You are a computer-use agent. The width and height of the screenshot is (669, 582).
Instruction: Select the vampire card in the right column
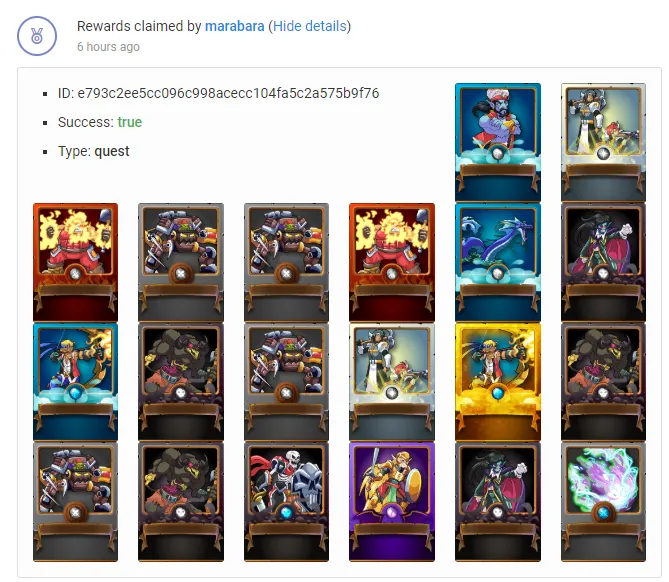coord(603,262)
